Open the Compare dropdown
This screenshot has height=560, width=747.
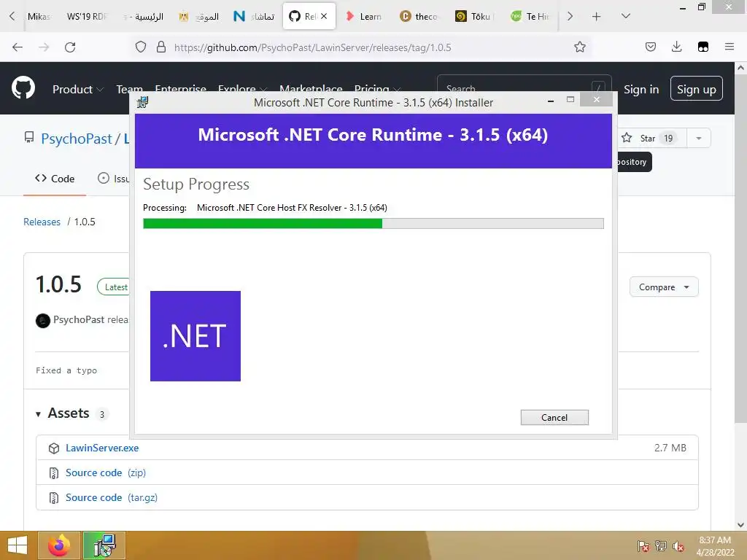coord(664,287)
